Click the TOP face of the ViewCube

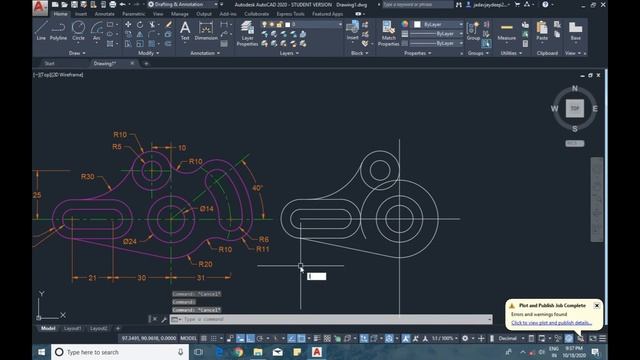[575, 109]
